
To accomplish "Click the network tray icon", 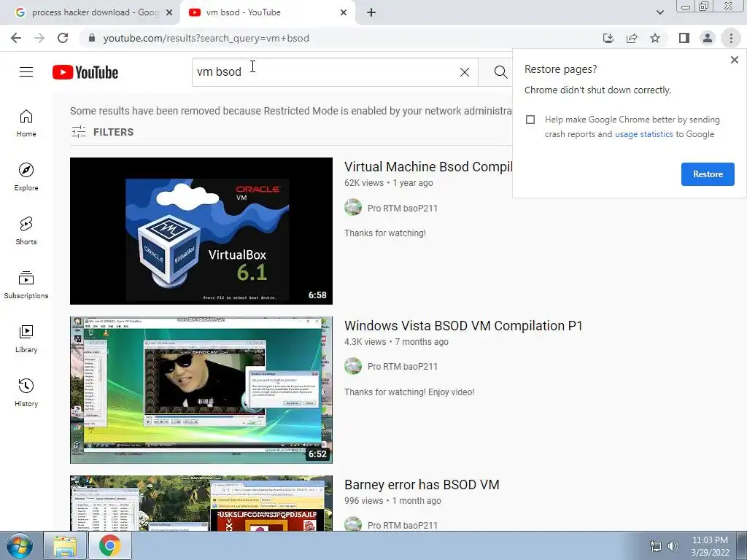I will point(656,546).
